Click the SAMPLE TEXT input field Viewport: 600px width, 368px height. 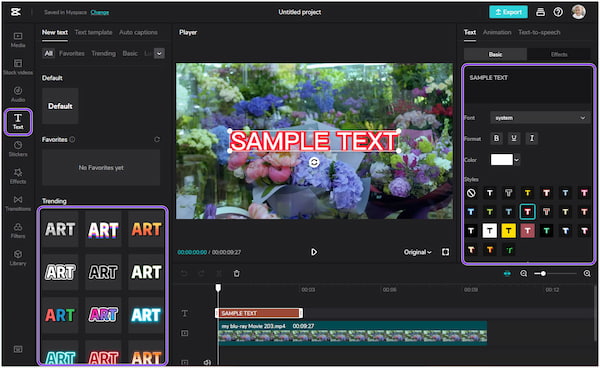[x=528, y=86]
